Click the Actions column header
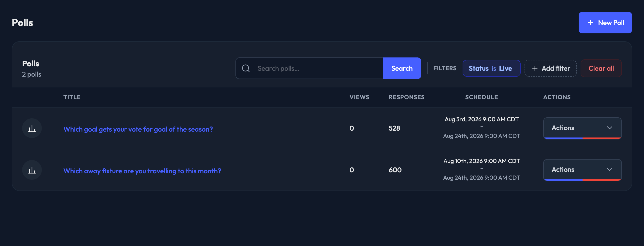The image size is (644, 246). [557, 97]
